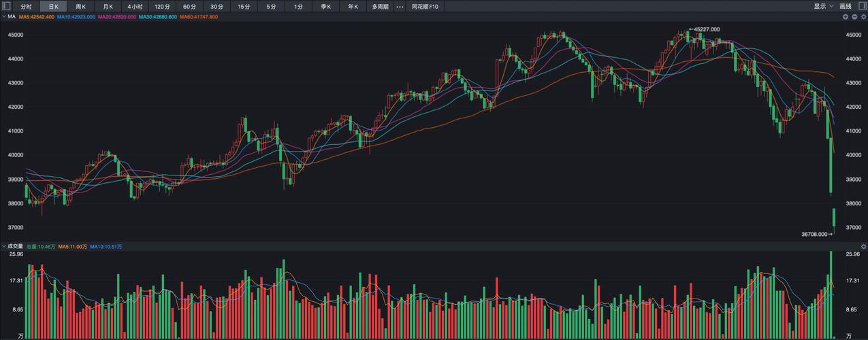Viewport: 868px width, 340px height.
Task: Collapse the 成交量 volume panel
Action: 3,246
